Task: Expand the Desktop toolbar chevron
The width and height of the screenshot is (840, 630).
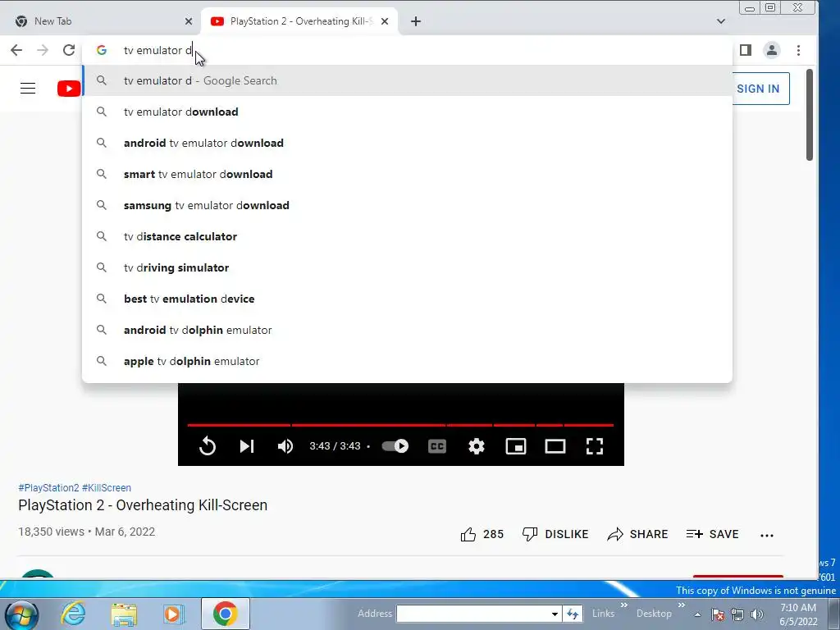Action: (682, 605)
